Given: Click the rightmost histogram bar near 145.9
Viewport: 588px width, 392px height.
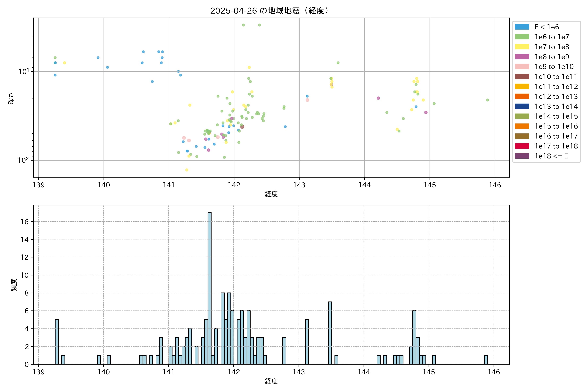Looking at the screenshot, I should pos(486,360).
